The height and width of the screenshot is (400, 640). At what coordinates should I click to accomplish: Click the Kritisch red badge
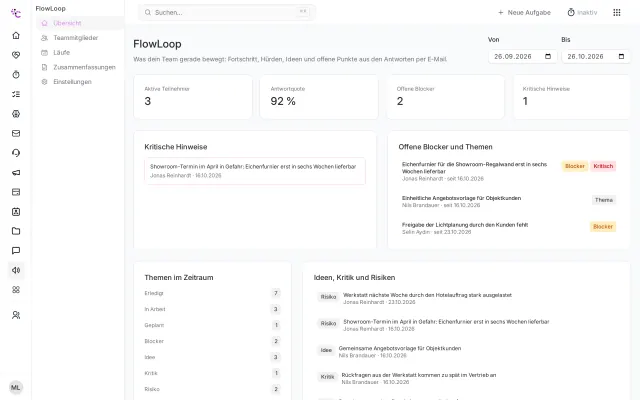click(x=603, y=166)
